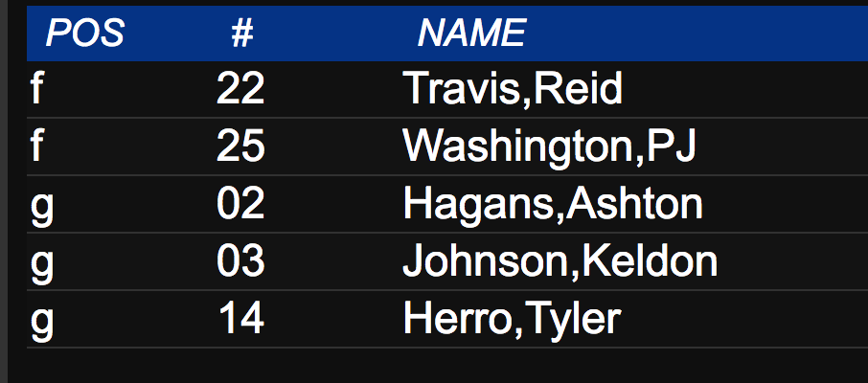Screen dimensions: 868x383
Task: Click position f in Washington,PJ row
Action: [36, 146]
